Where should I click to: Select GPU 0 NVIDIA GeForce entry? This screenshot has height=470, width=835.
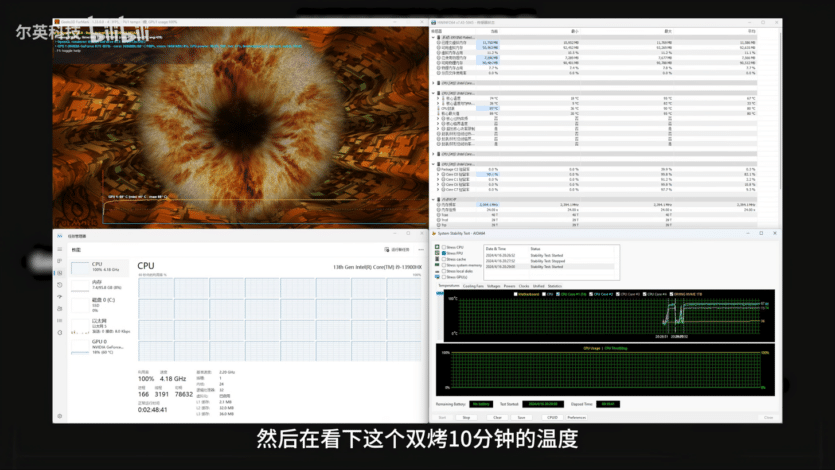[x=100, y=347]
